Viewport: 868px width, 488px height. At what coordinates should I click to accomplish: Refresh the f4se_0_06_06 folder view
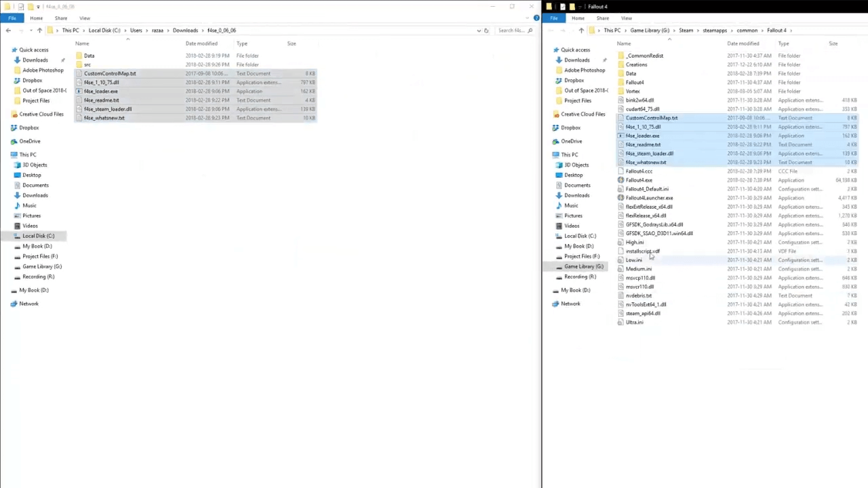(486, 30)
